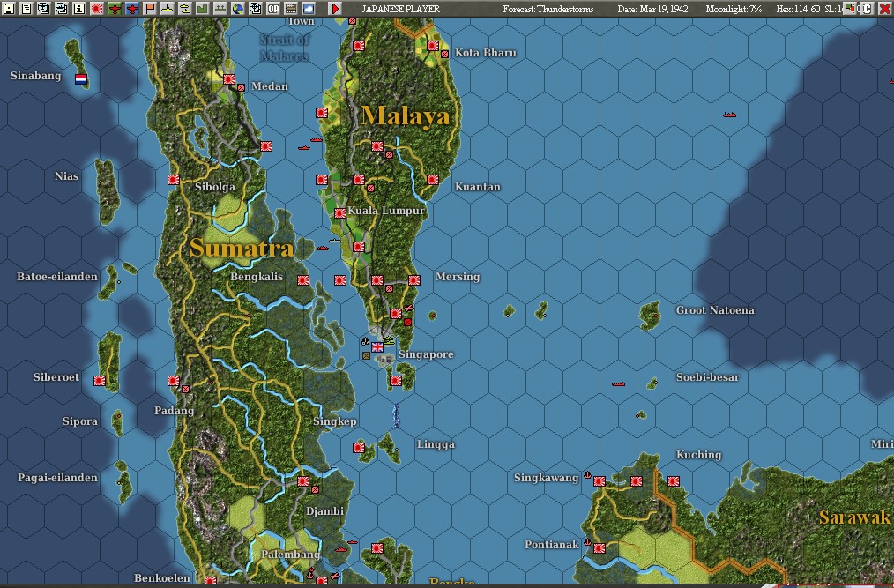Click the Date: Mar 19, 1942 text
This screenshot has height=588, width=894.
652,9
